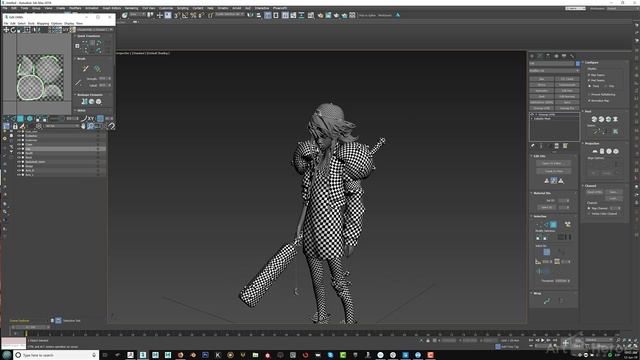This screenshot has width=640, height=360.
Task: Select the Thick seam display radio button
Action: click(x=589, y=86)
